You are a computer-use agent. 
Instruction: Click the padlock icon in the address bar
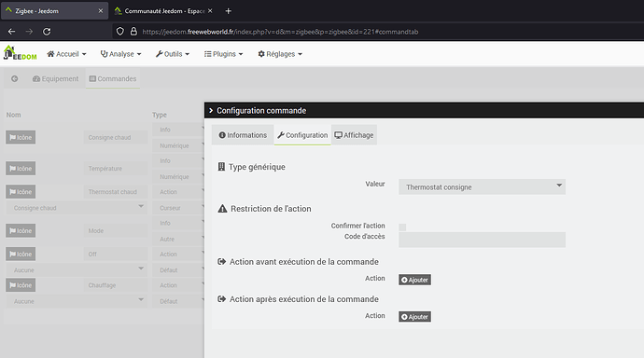[x=133, y=32]
